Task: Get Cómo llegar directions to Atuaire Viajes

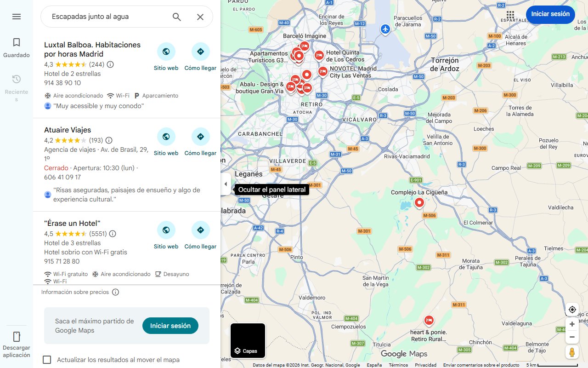Action: pyautogui.click(x=200, y=142)
